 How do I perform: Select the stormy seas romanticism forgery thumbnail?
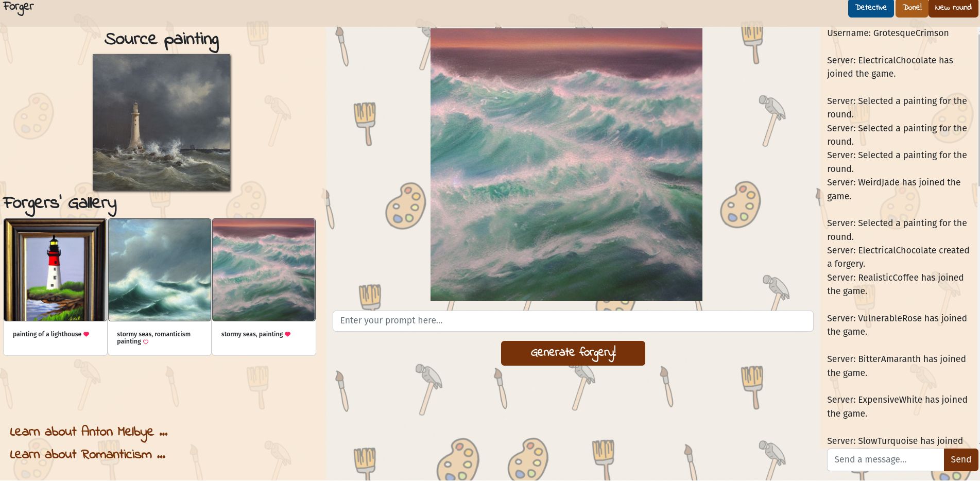(160, 270)
